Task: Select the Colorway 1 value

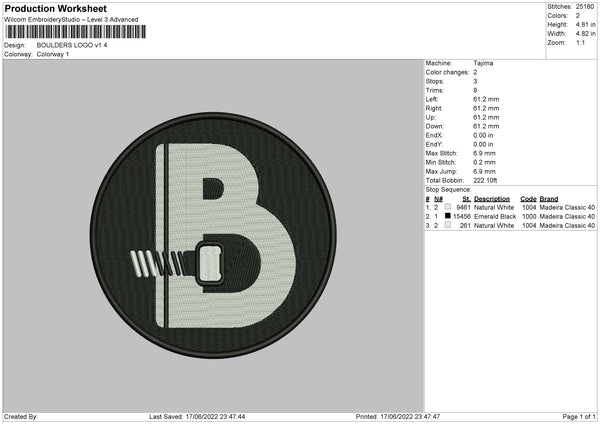Action: (53, 54)
